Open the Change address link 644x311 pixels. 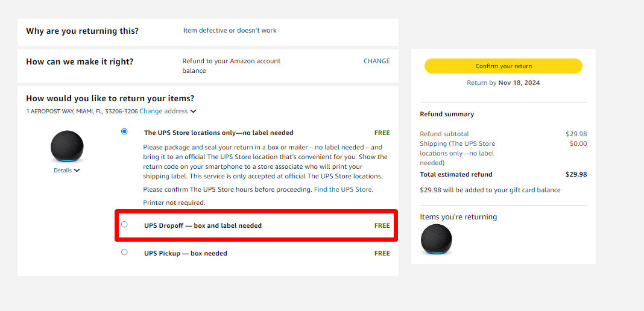coord(163,112)
